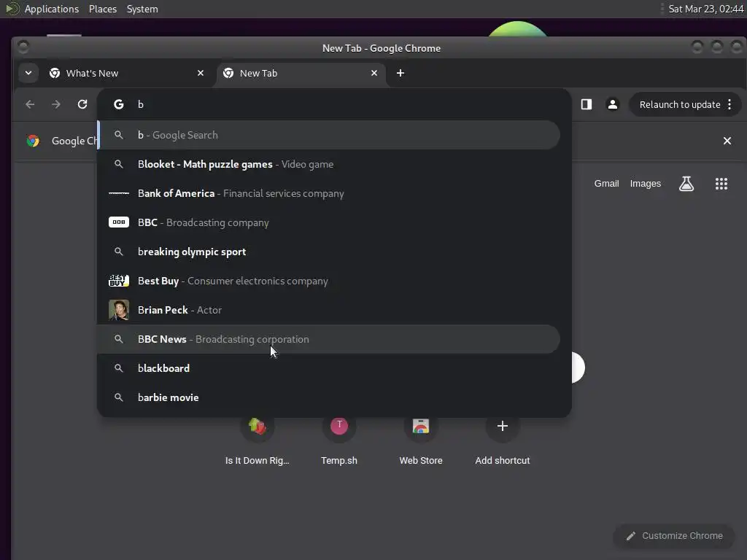This screenshot has width=747, height=560.
Task: Open the side panel icon
Action: (587, 104)
